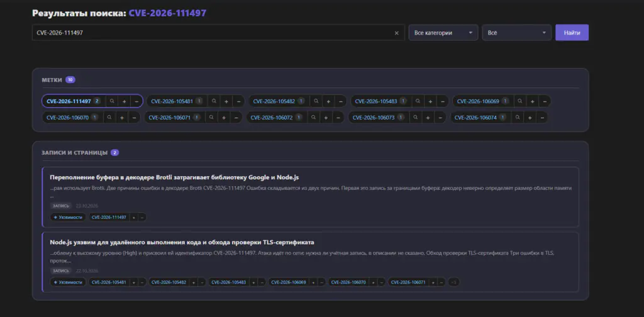Click Уязвимости category chip in the Brotli record
The width and height of the screenshot is (644, 317).
[68, 217]
